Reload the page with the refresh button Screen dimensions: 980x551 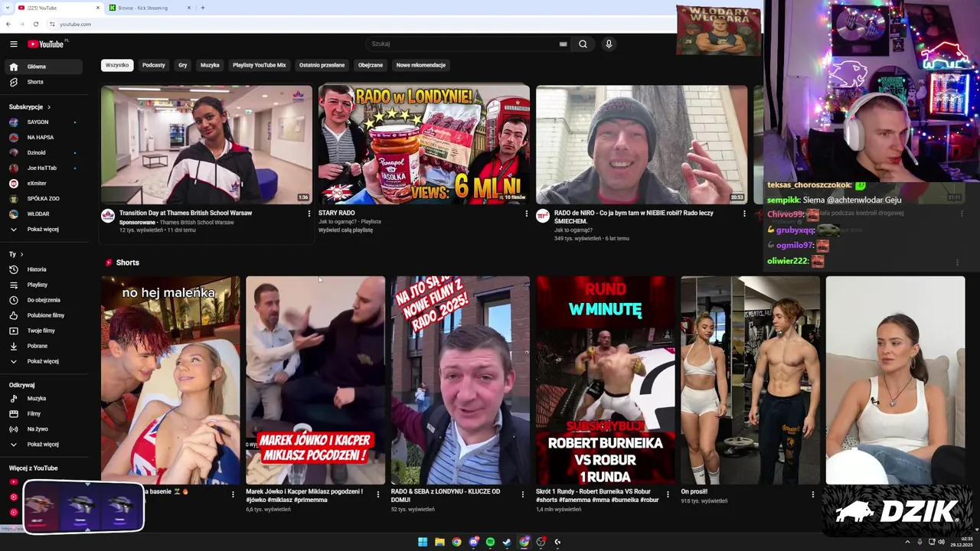[35, 24]
